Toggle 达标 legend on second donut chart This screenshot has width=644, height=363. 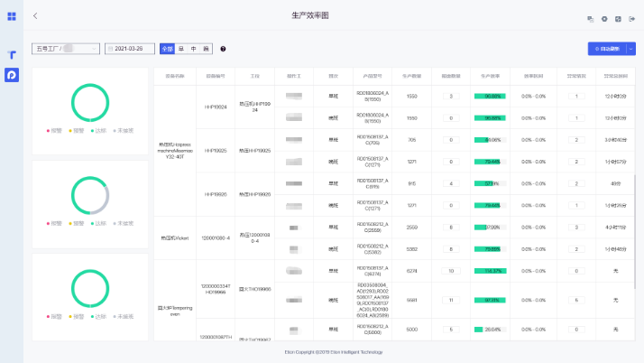[98, 224]
